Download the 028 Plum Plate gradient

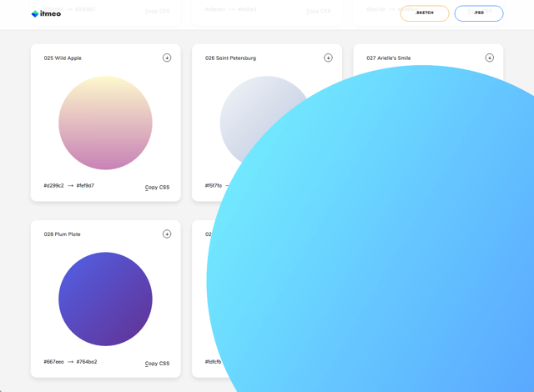[x=167, y=234]
